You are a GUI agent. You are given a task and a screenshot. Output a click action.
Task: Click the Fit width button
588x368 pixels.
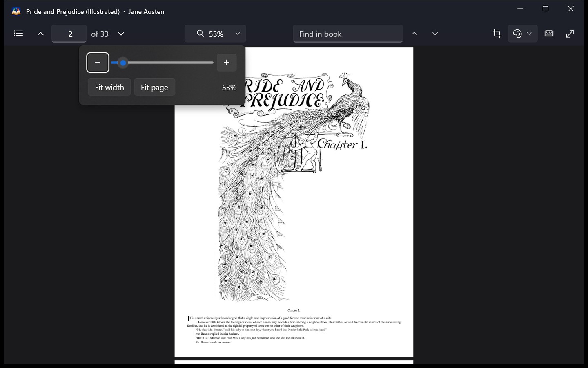109,87
